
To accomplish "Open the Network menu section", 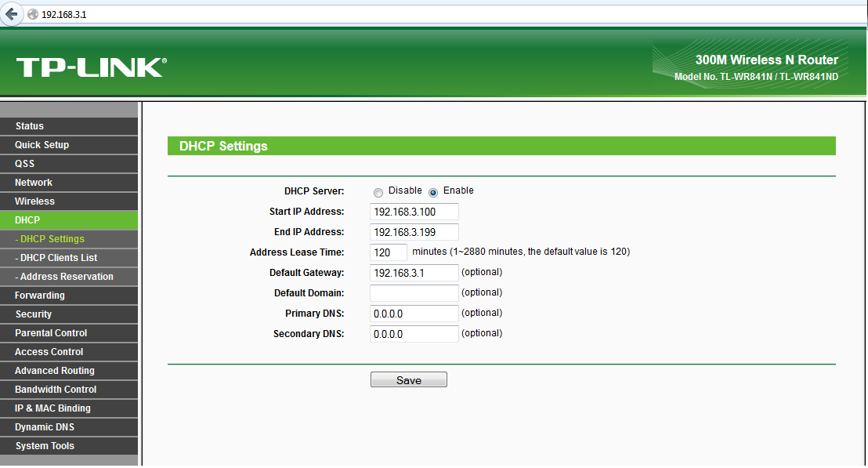I will (x=69, y=183).
